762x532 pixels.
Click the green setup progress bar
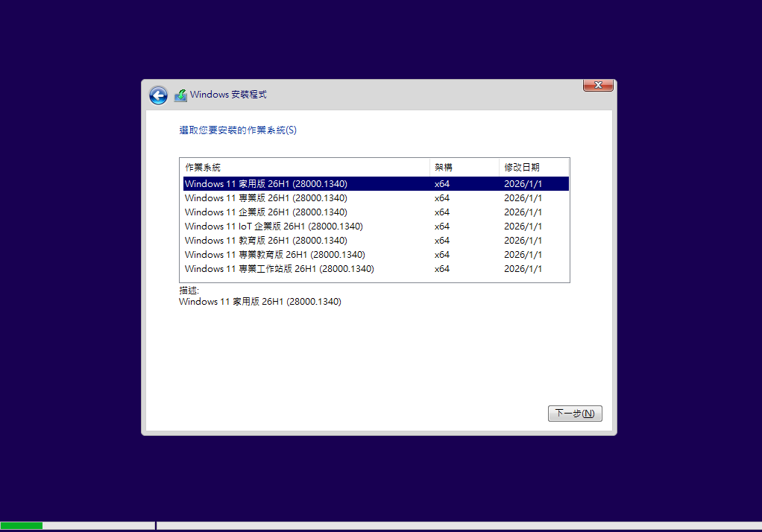[x=22, y=526]
